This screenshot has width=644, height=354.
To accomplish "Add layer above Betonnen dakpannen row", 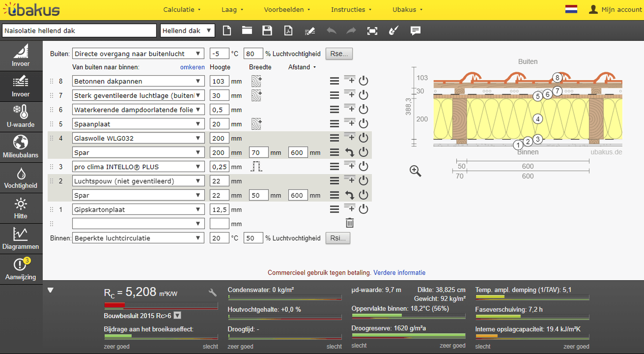I will coord(350,80).
